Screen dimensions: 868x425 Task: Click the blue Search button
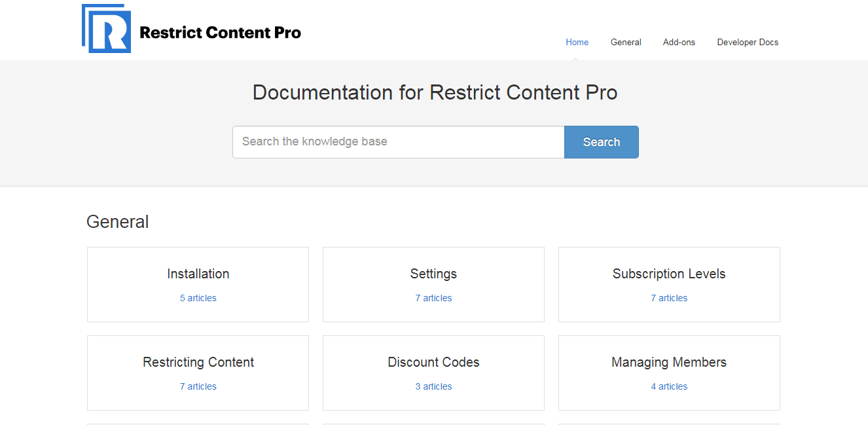tap(602, 142)
